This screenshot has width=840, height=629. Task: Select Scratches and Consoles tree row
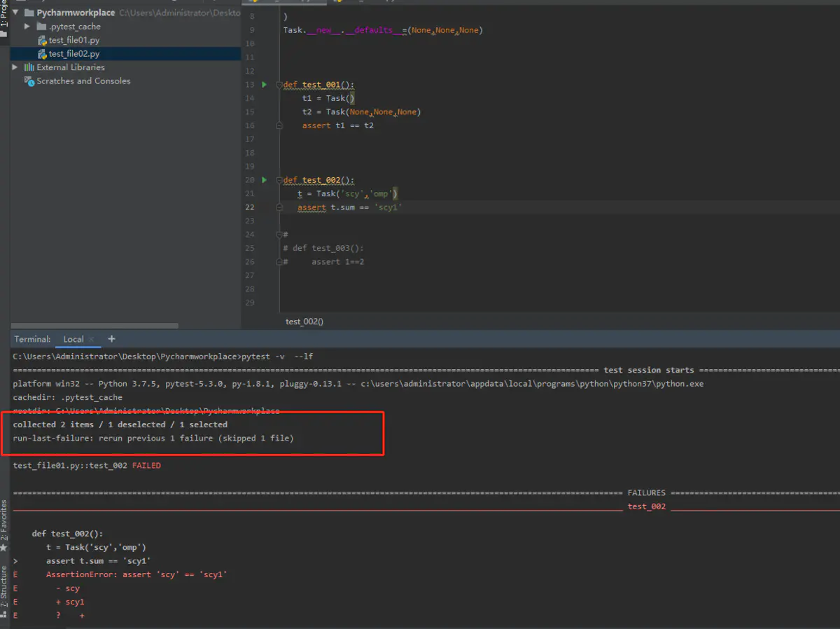tap(126, 81)
